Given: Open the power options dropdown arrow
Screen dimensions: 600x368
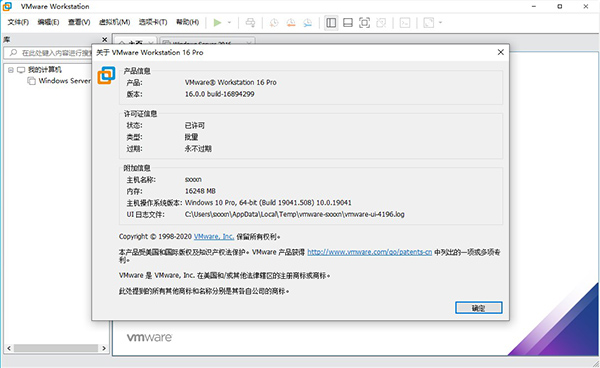Looking at the screenshot, I should tap(230, 23).
